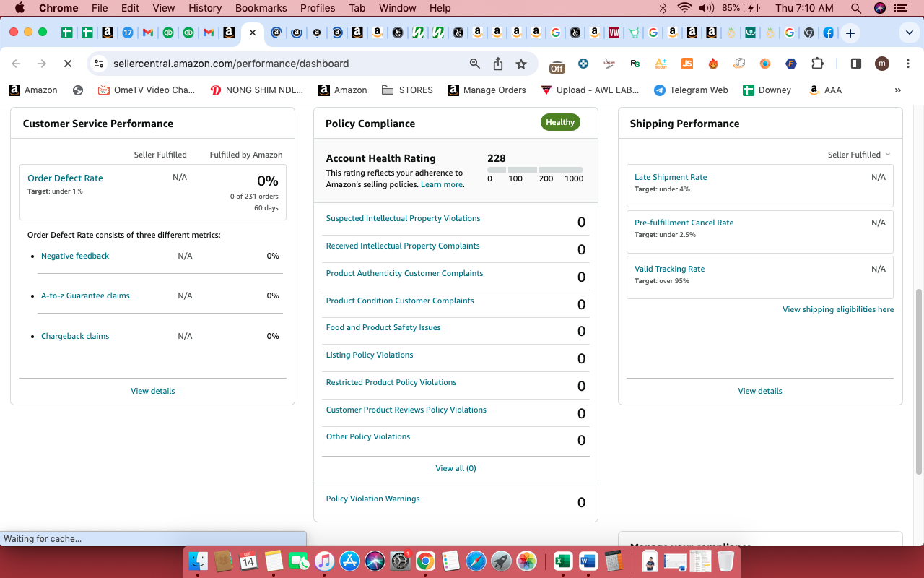Open the Late Shipment Rate link
The image size is (924, 578).
click(x=671, y=177)
